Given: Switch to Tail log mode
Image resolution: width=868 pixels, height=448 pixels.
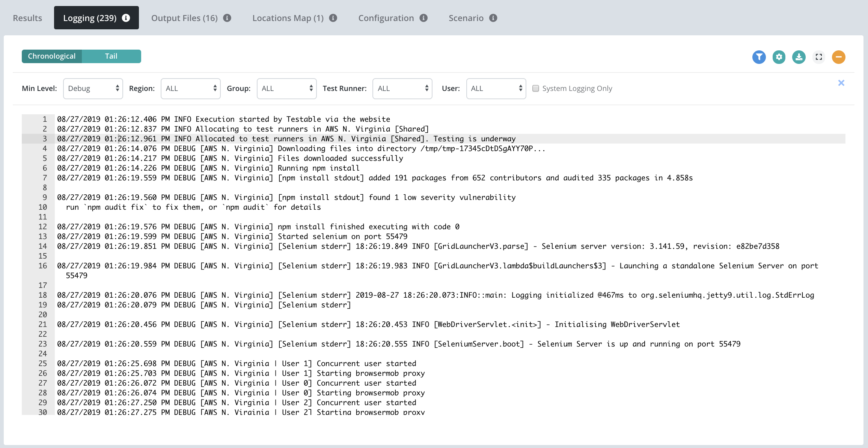Looking at the screenshot, I should 111,56.
